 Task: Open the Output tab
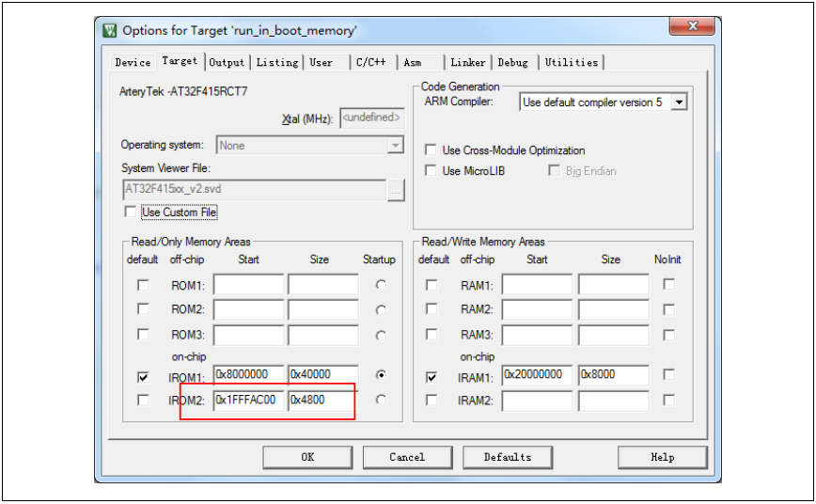click(x=227, y=62)
